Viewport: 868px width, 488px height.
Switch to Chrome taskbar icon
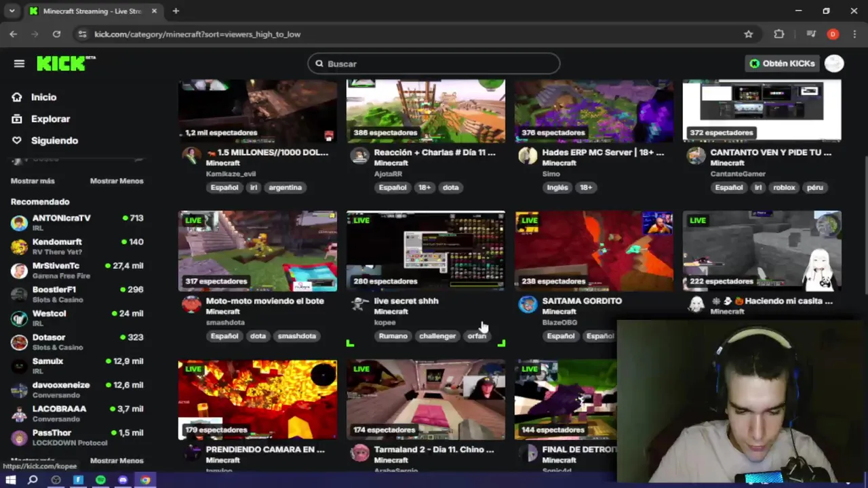point(145,480)
